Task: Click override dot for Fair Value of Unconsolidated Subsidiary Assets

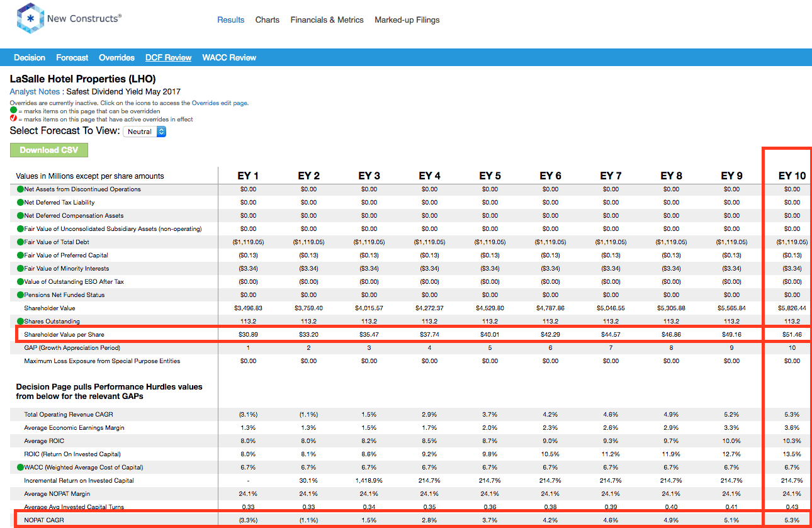Action: [x=20, y=228]
